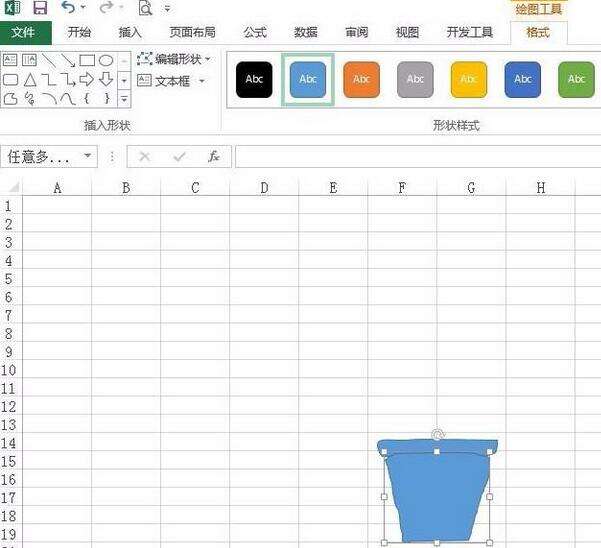Pick the elbow connector shape
The width and height of the screenshot is (601, 548).
(49, 80)
